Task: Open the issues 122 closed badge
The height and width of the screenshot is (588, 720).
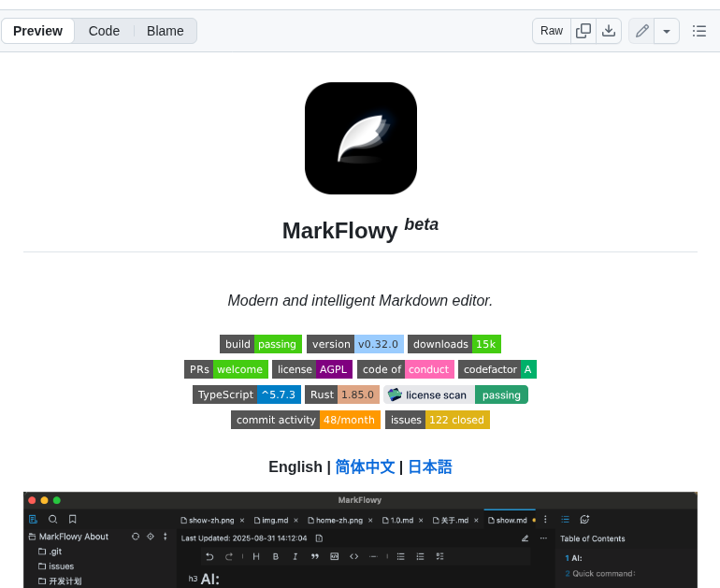Action: coord(438,420)
